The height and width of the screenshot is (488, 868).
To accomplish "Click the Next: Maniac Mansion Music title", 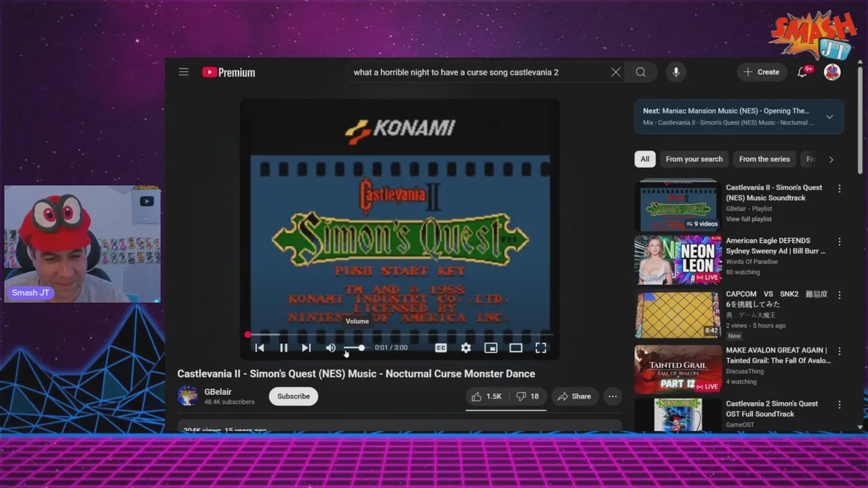I will (726, 111).
